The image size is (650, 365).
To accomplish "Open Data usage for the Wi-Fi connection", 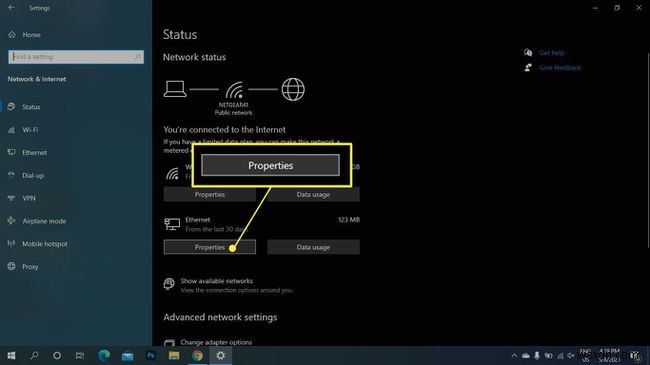I will (313, 195).
